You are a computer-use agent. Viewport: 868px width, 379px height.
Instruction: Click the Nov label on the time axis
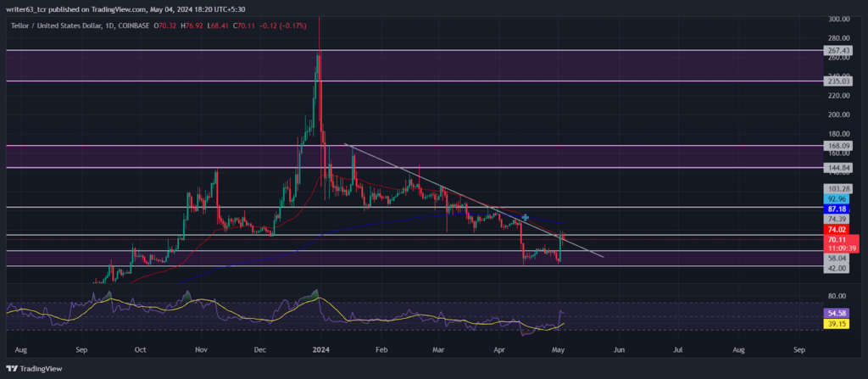point(202,350)
